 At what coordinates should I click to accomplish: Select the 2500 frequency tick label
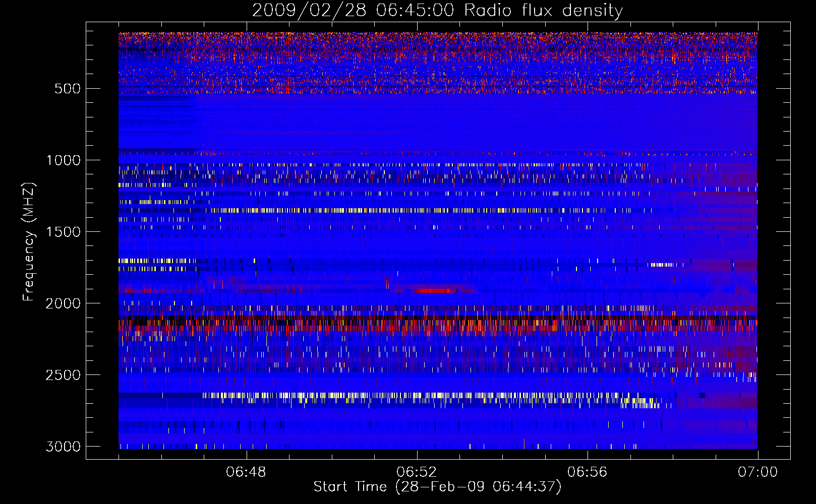63,375
